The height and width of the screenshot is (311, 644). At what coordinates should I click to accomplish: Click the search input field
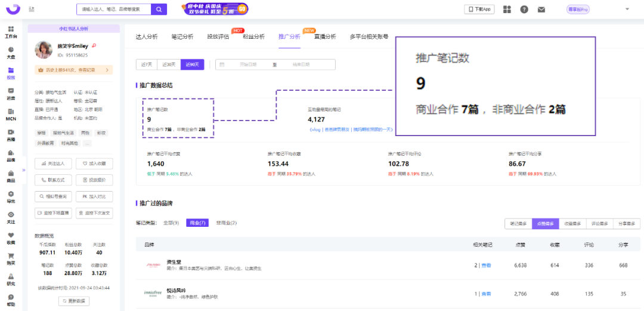tap(114, 9)
